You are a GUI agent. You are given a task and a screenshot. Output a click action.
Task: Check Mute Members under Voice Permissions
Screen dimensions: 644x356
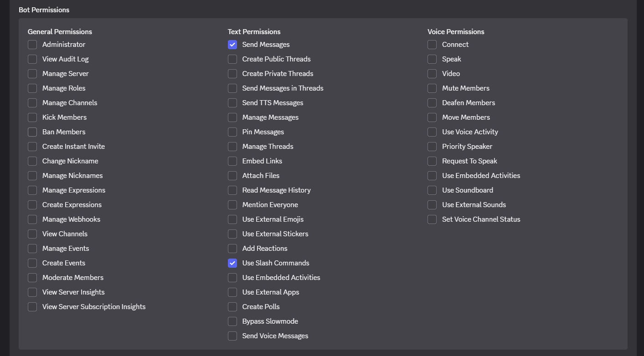pyautogui.click(x=432, y=88)
